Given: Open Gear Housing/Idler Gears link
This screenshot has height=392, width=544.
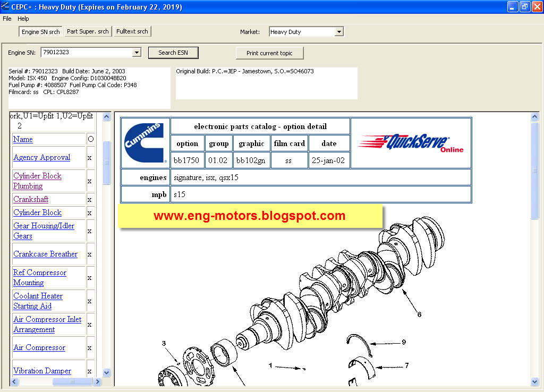Looking at the screenshot, I should [x=44, y=231].
